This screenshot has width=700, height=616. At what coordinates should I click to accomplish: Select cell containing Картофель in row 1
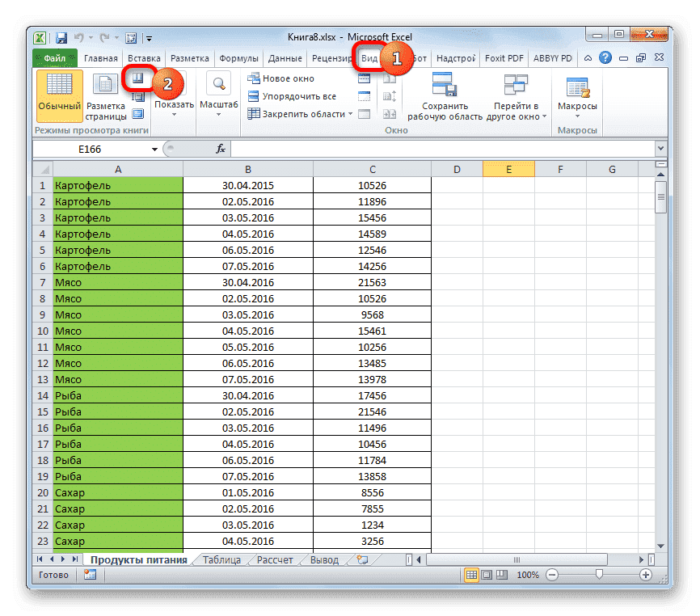click(x=117, y=185)
